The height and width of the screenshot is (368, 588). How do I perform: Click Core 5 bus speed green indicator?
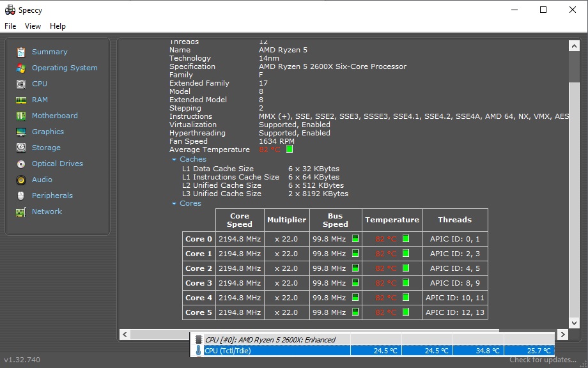355,312
